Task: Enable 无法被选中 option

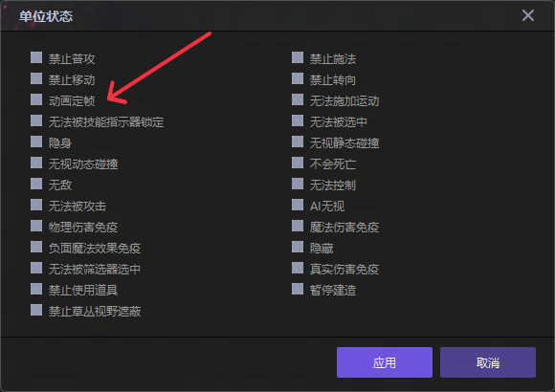Action: [298, 120]
